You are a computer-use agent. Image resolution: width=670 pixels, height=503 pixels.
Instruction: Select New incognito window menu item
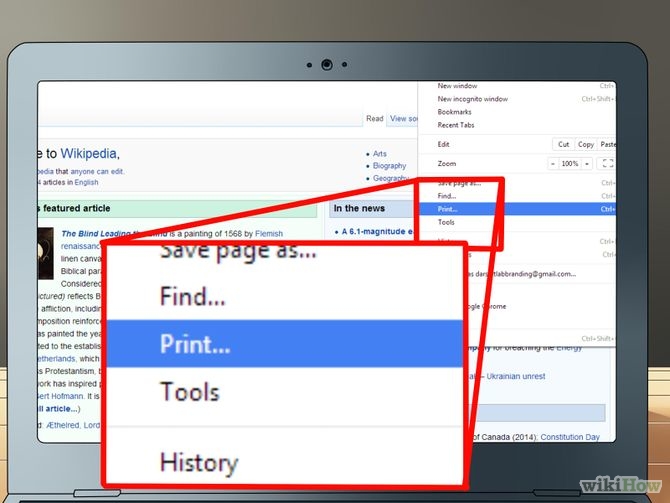point(472,99)
